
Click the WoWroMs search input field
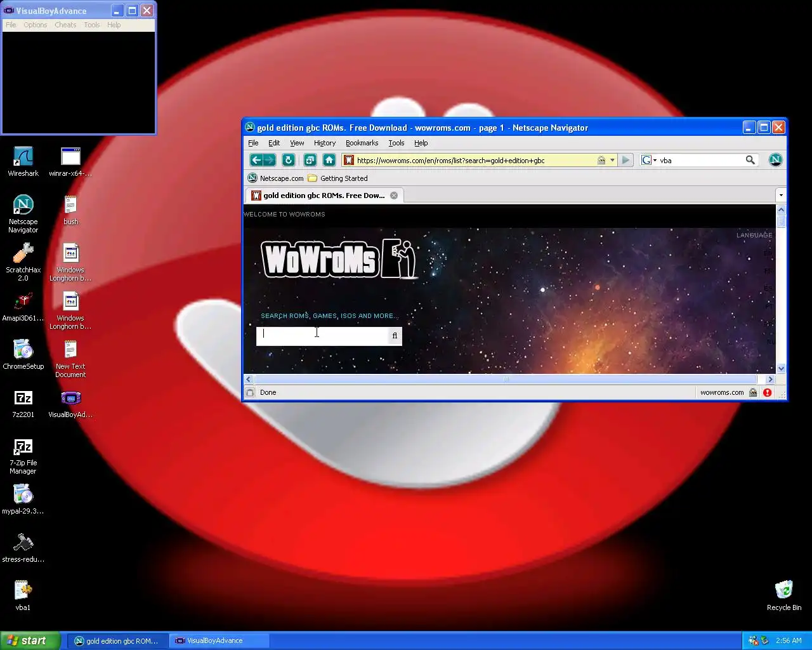coord(322,336)
